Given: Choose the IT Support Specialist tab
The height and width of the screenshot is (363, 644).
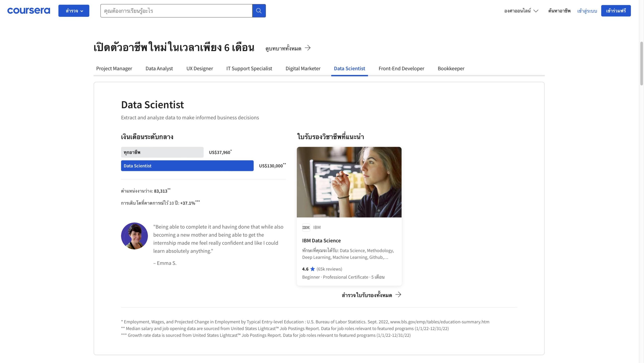Looking at the screenshot, I should tap(249, 68).
